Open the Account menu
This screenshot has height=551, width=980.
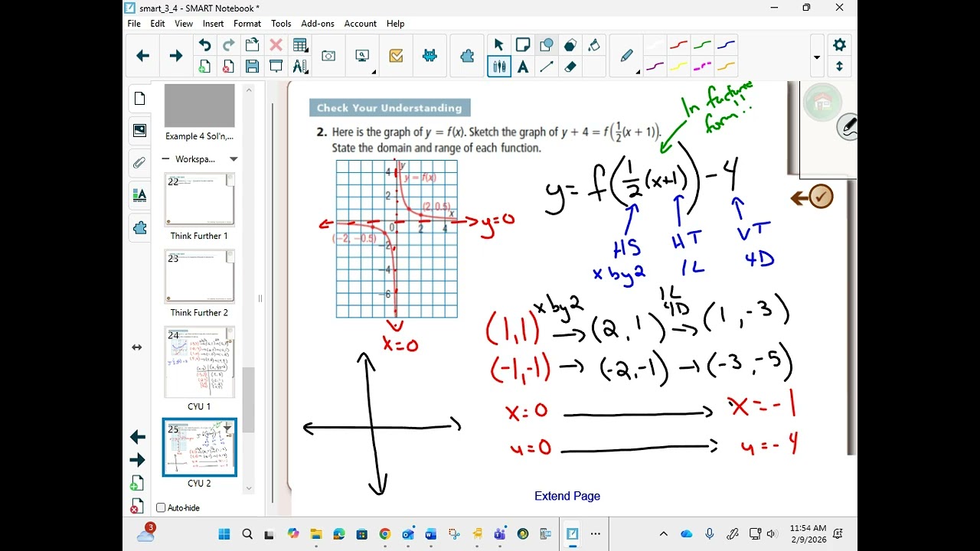(360, 24)
